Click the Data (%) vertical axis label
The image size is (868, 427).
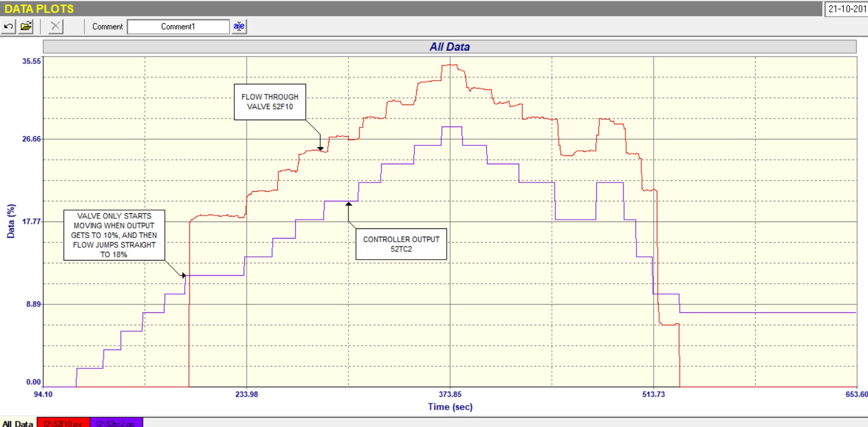pyautogui.click(x=11, y=221)
